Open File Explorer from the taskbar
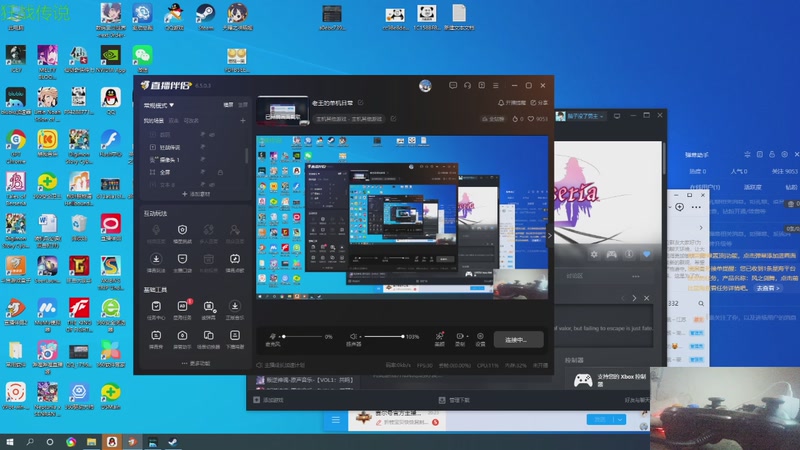The height and width of the screenshot is (450, 800). point(91,442)
